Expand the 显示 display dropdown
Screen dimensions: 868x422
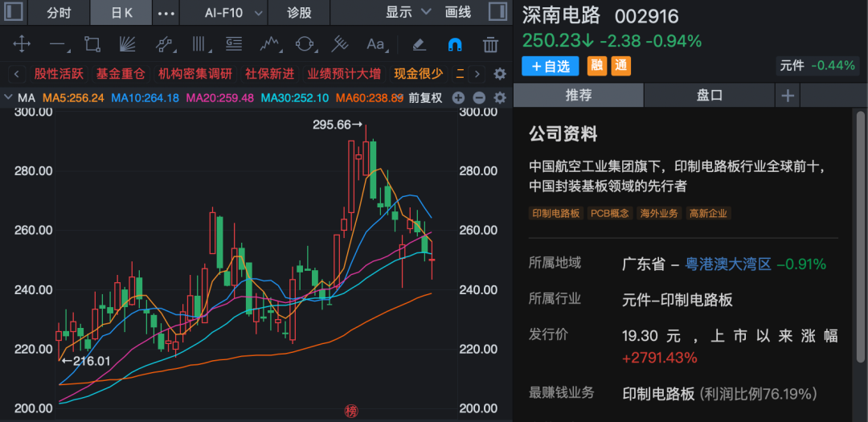tap(408, 13)
